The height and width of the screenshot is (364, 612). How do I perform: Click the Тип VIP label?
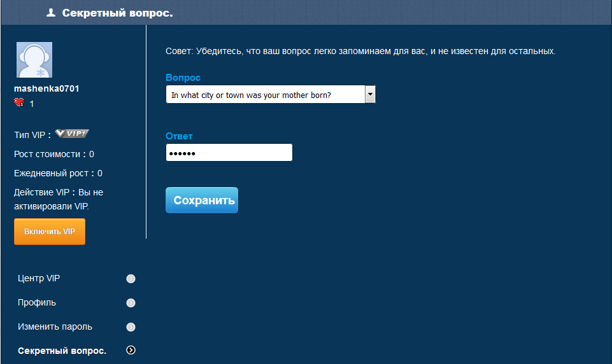[32, 135]
